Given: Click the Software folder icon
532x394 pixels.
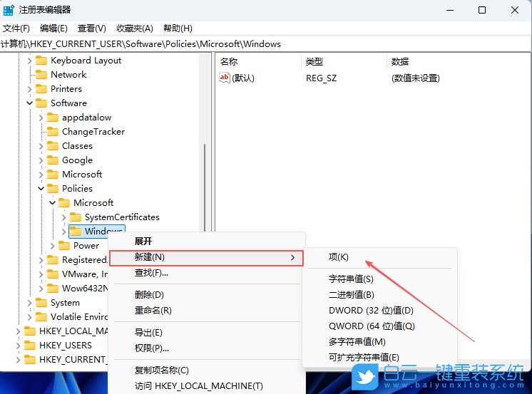Looking at the screenshot, I should click(x=41, y=103).
